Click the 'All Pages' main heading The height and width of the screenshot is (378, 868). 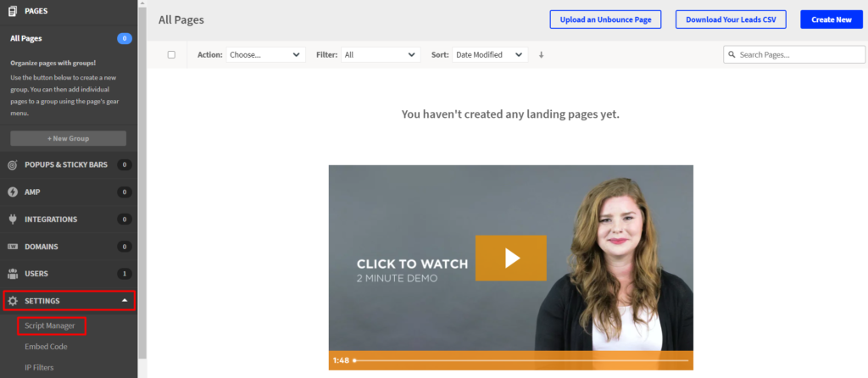tap(181, 20)
